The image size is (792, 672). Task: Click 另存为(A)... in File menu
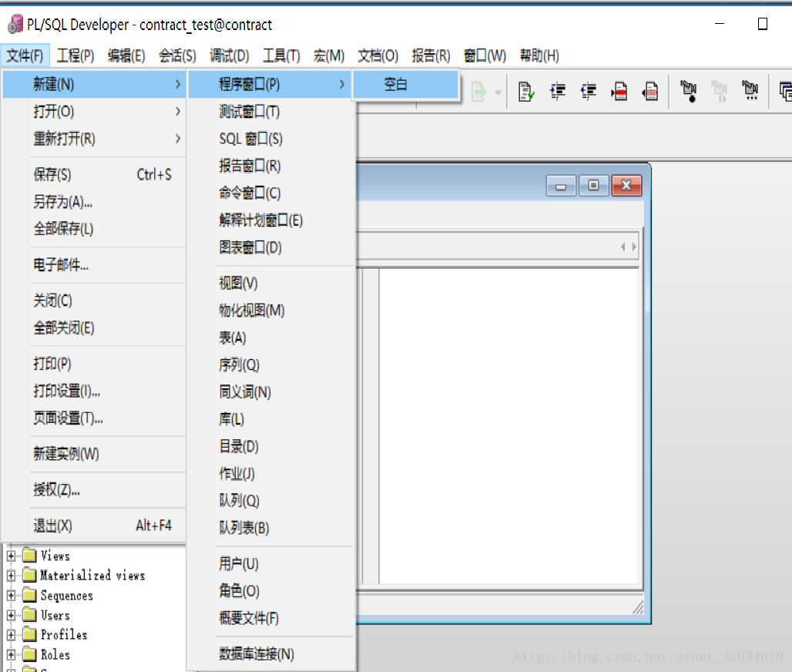click(95, 202)
